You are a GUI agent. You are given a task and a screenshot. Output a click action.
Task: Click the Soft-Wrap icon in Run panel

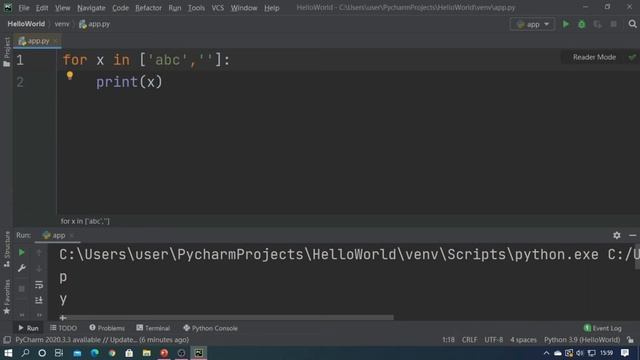tap(39, 284)
